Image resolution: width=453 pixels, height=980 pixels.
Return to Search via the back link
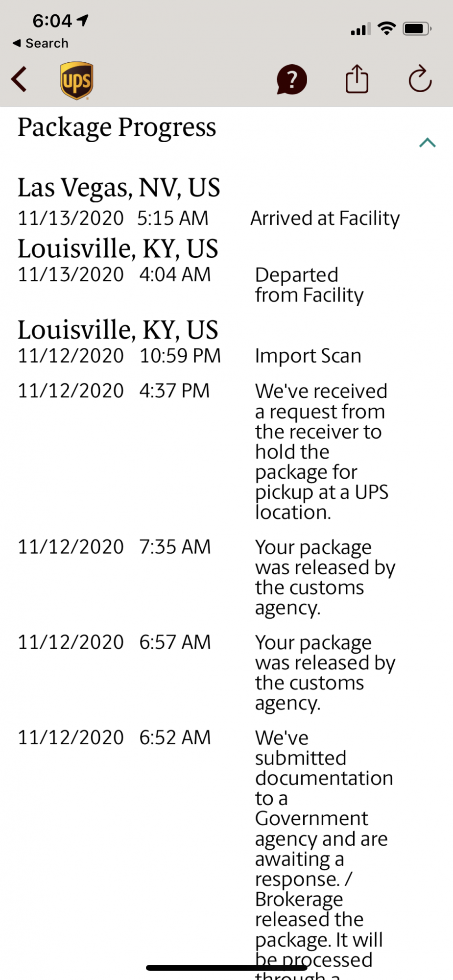tap(41, 43)
